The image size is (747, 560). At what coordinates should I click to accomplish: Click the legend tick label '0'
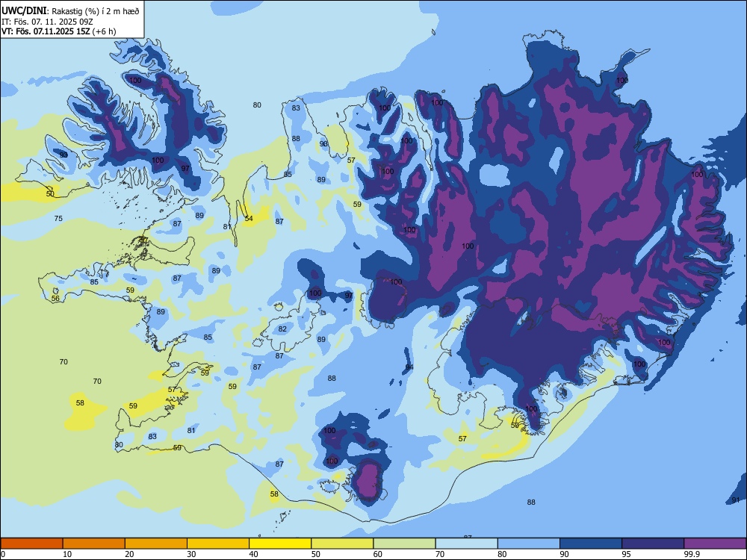(x=3, y=554)
